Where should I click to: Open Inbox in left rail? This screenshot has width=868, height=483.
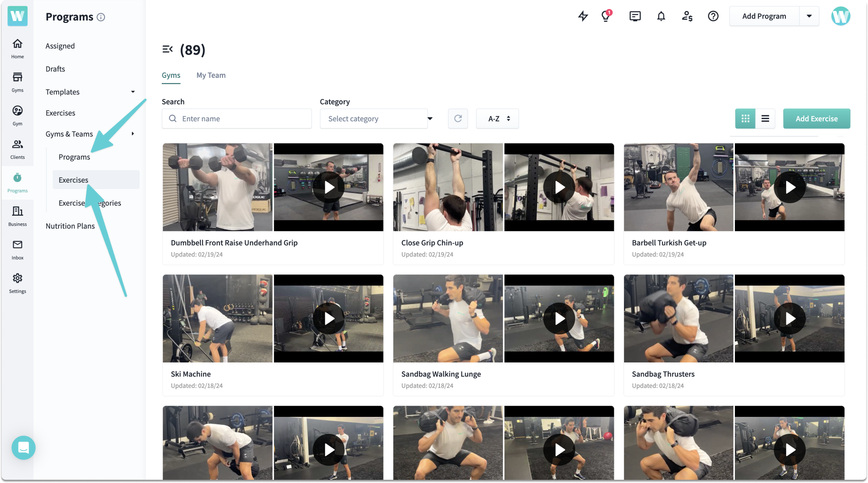click(x=17, y=249)
